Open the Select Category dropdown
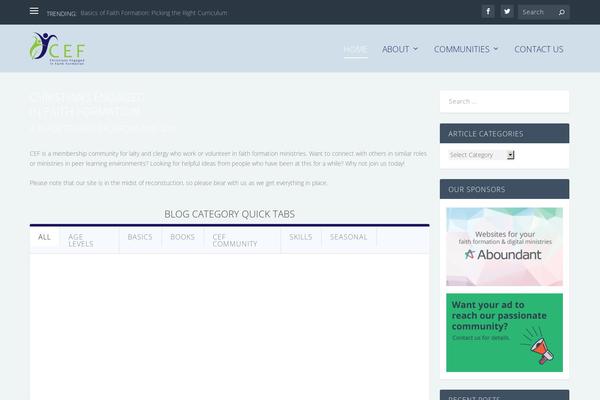Screen dimensions: 600x400 481,155
